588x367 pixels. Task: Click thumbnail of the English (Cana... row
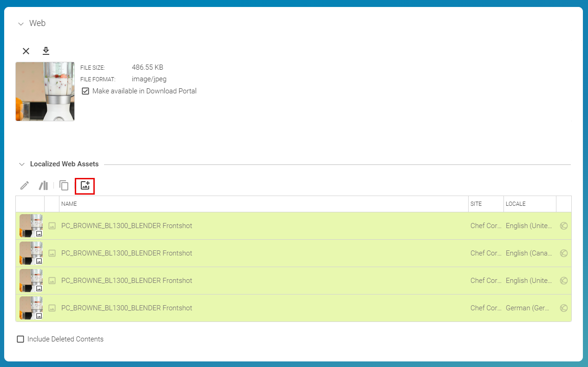pos(31,253)
